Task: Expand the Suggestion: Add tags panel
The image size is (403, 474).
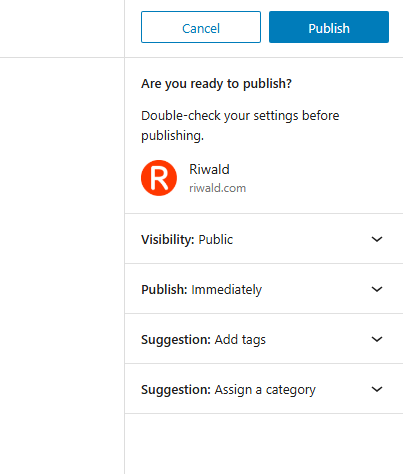Action: [x=264, y=339]
